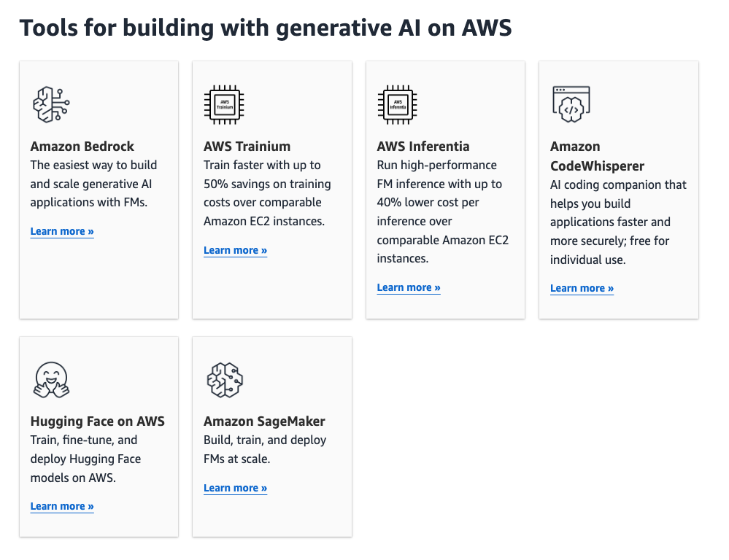This screenshot has height=560, width=729.
Task: Open Learn more link under Amazon Bedrock
Action: coord(62,231)
